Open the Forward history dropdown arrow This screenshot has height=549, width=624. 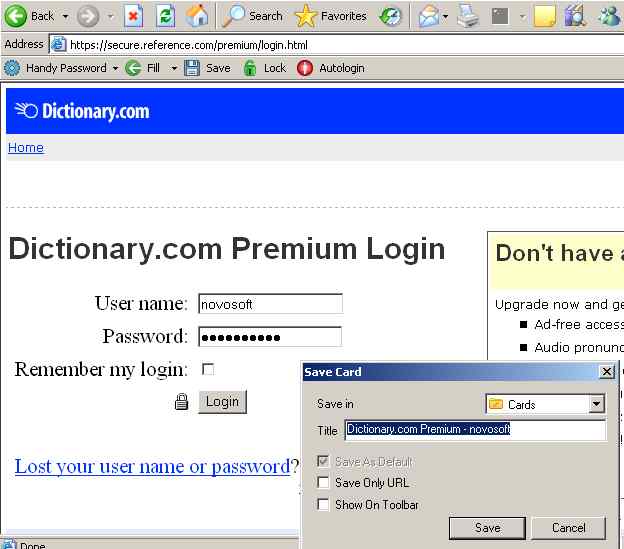click(111, 17)
